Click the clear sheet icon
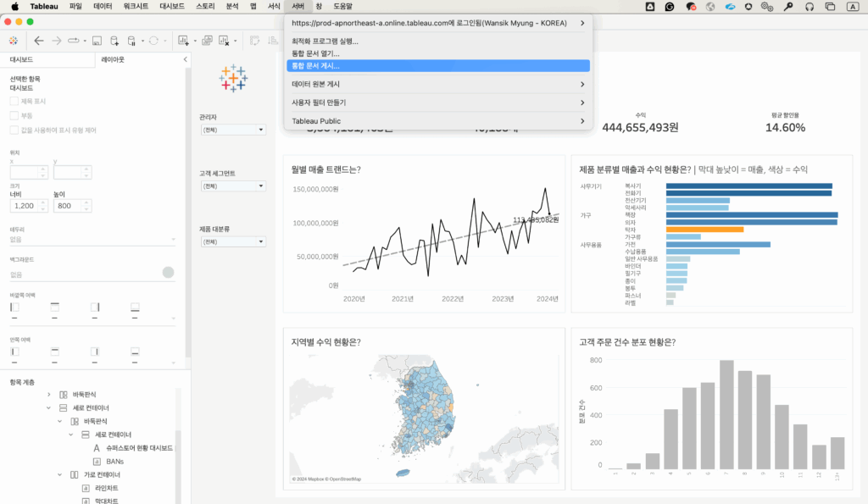The image size is (868, 504). click(x=224, y=41)
